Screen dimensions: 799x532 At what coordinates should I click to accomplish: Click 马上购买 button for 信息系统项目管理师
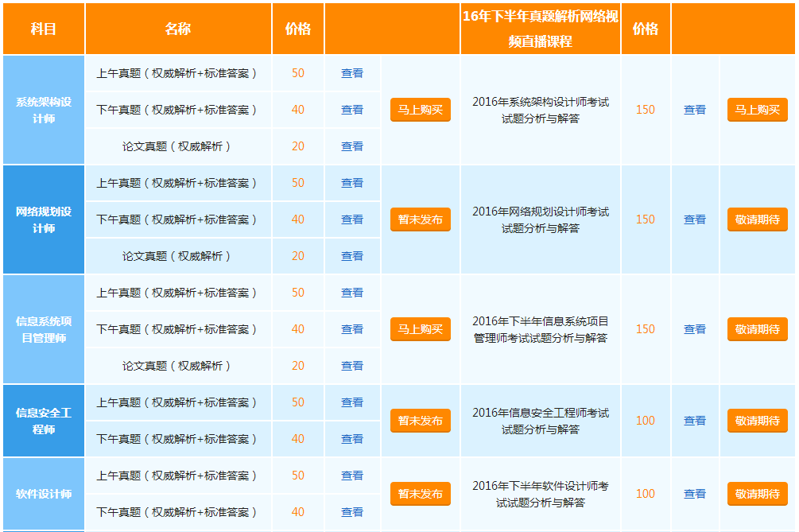click(x=421, y=329)
